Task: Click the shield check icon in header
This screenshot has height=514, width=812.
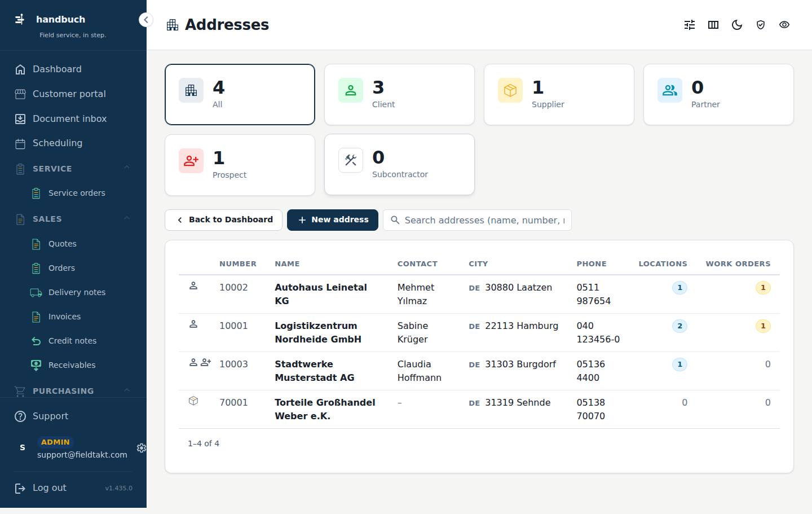Action: point(761,25)
